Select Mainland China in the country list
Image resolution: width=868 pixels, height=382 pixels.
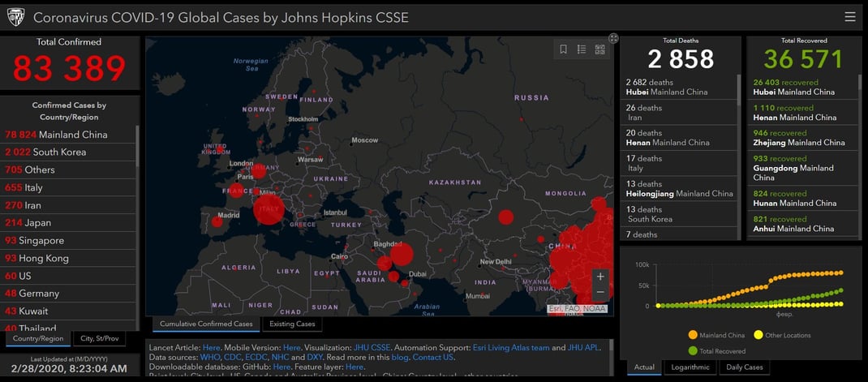point(57,135)
